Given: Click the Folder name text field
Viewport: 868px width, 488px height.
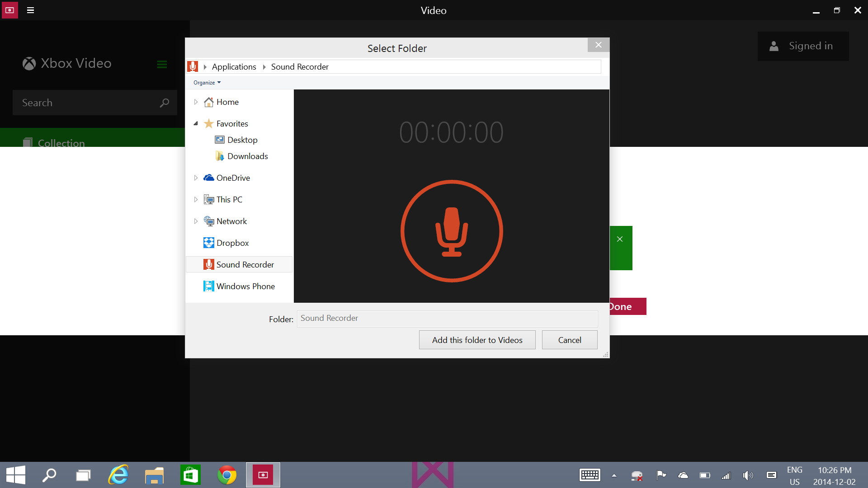Looking at the screenshot, I should (447, 319).
